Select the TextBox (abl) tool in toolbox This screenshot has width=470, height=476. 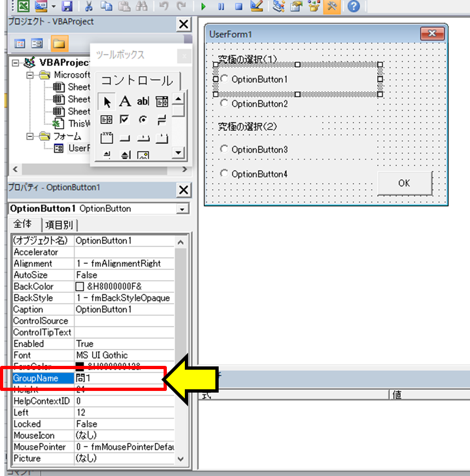click(x=143, y=101)
